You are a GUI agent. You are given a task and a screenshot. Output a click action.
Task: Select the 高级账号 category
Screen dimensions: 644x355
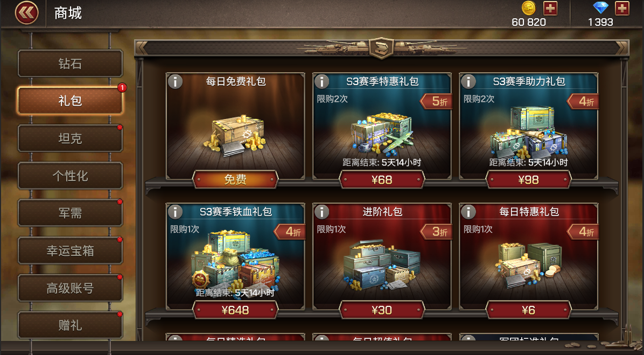click(70, 288)
